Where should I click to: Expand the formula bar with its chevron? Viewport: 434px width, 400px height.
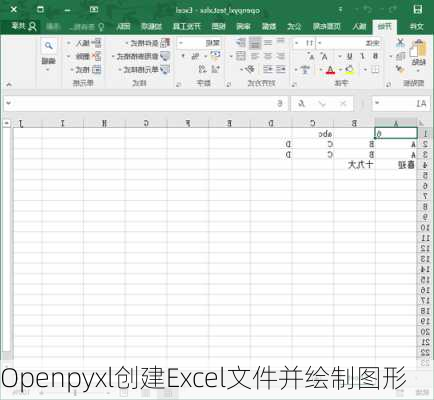click(8, 103)
